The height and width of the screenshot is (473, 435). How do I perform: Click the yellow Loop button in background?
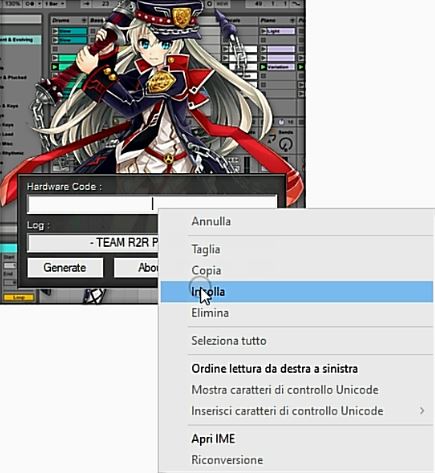(19, 297)
